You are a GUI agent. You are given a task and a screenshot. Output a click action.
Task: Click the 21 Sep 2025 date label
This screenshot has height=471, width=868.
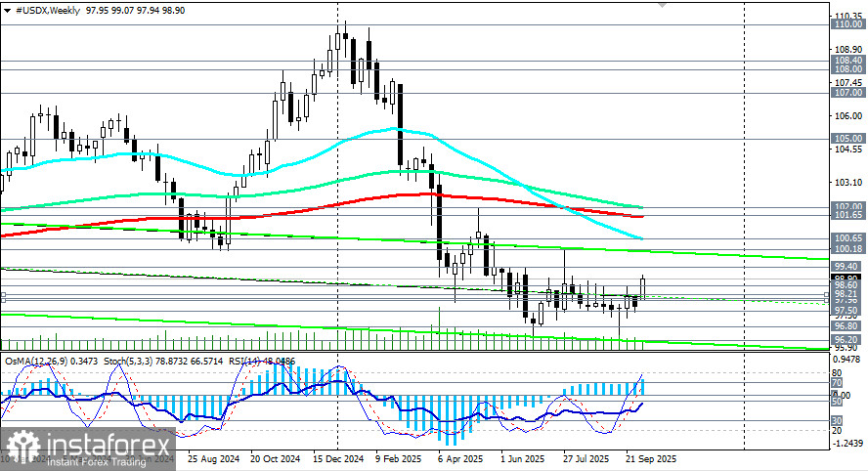tap(651, 459)
